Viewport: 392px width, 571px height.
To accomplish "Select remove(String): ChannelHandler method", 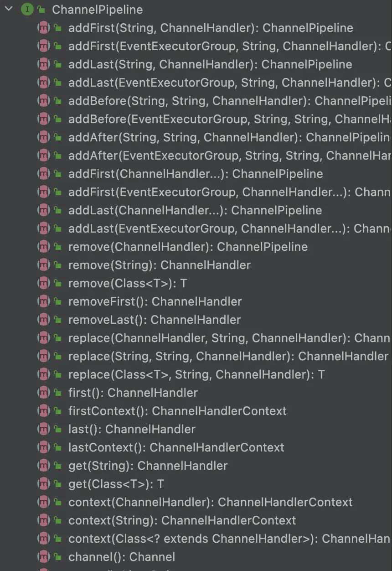I will point(159,265).
